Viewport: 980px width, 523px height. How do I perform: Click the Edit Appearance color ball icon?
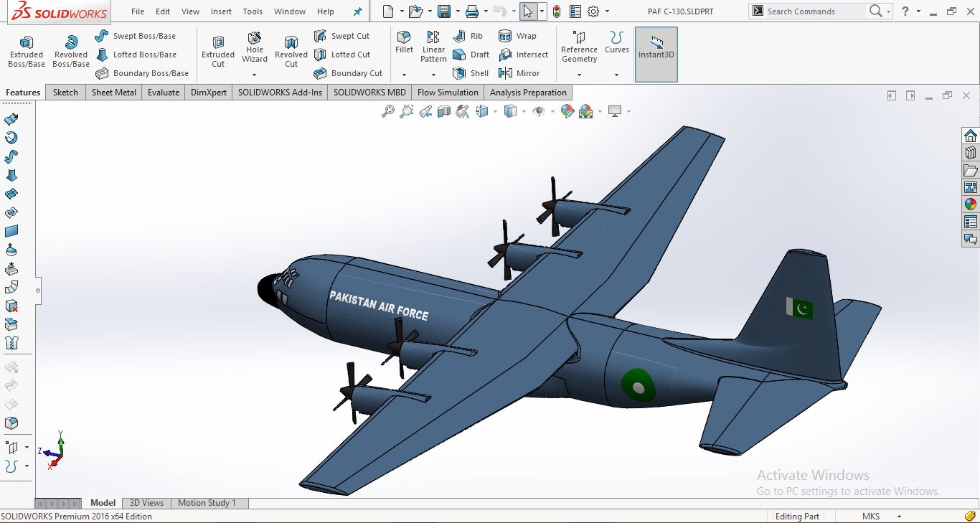(x=567, y=111)
